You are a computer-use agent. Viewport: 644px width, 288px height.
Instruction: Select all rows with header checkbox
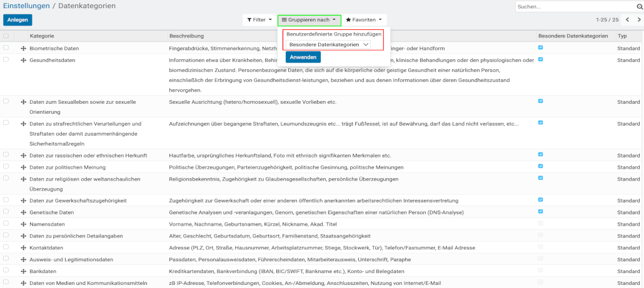click(x=6, y=36)
